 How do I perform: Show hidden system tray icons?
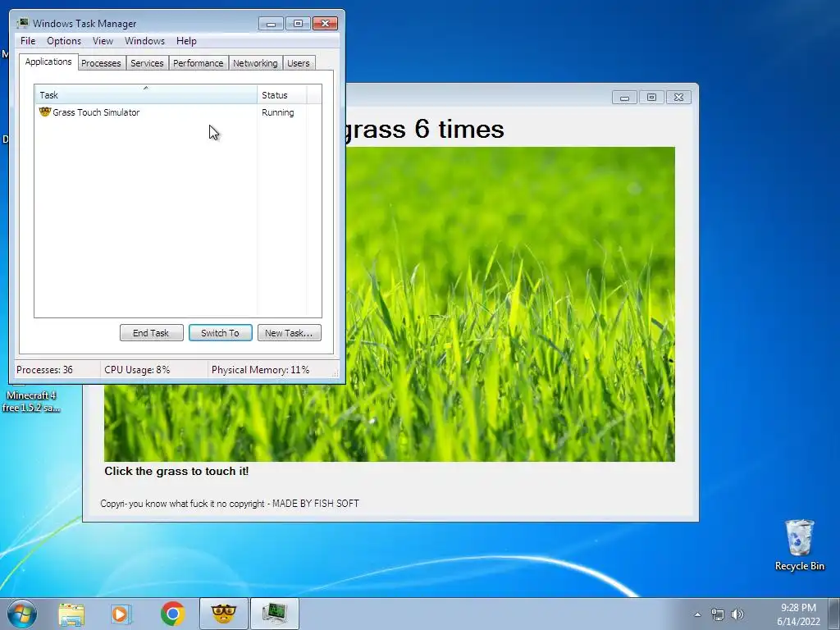[x=697, y=614]
